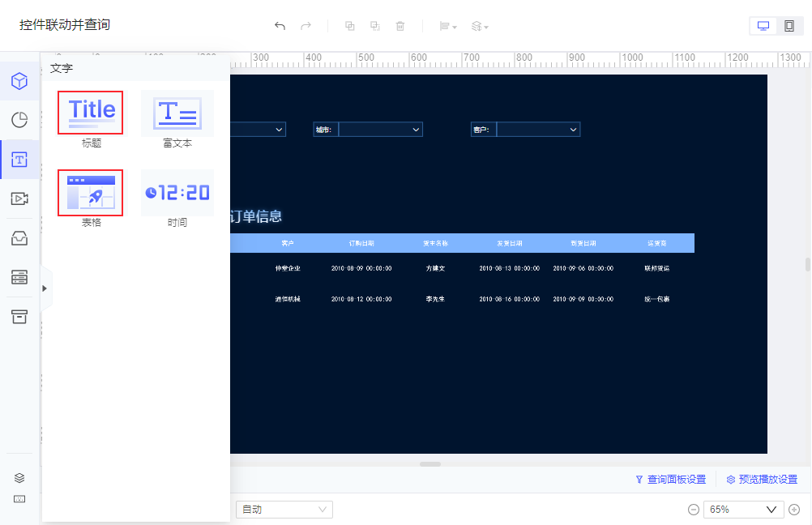Click the canvas horizontal scrollbar handle
Screen dimensions: 812x525
pos(430,464)
